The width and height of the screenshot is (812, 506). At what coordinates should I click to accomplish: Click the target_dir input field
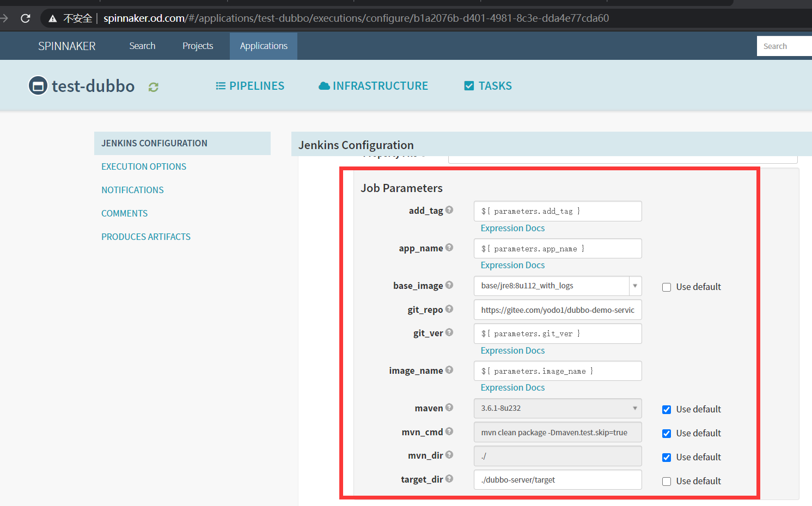pyautogui.click(x=558, y=480)
